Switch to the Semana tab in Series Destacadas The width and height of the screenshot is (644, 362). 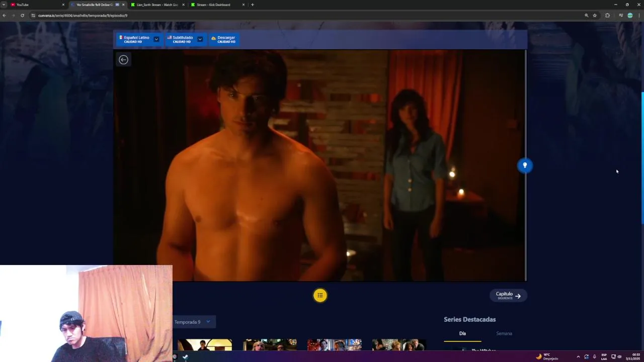pos(504,333)
